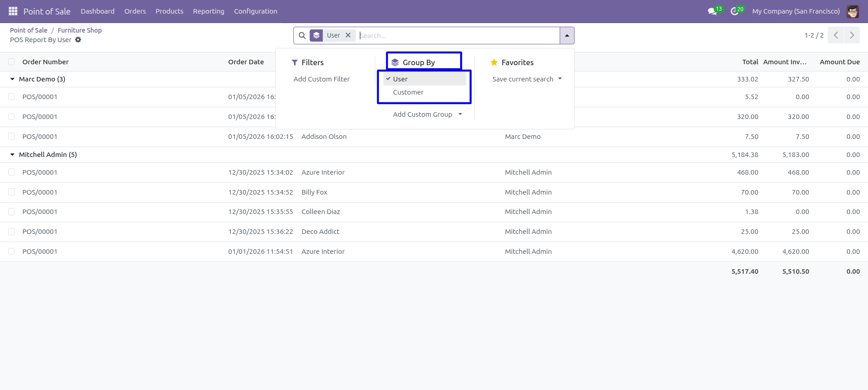Open the Dashboard menu
This screenshot has width=868, height=390.
[98, 11]
